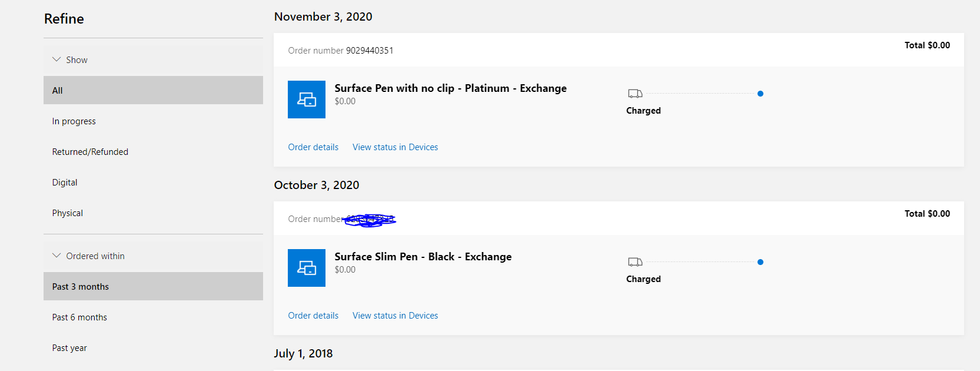980x371 pixels.
Task: Select the All filter option
Action: 153,90
